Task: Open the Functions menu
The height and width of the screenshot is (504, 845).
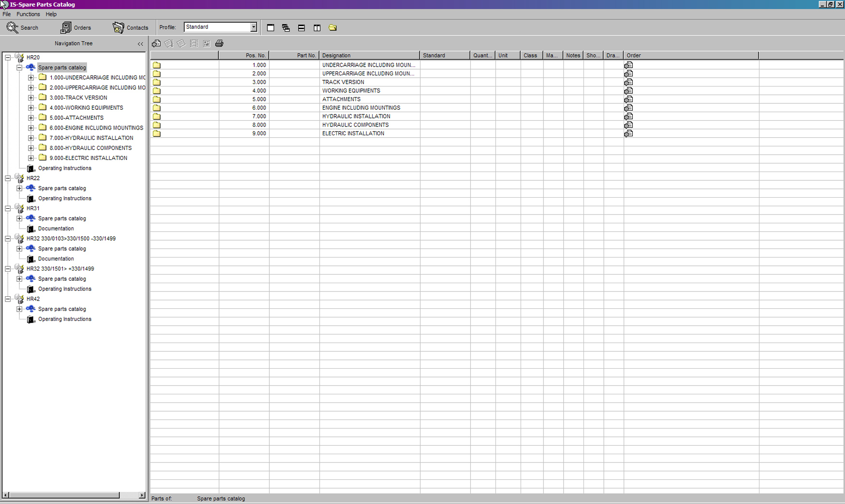Action: 28,14
